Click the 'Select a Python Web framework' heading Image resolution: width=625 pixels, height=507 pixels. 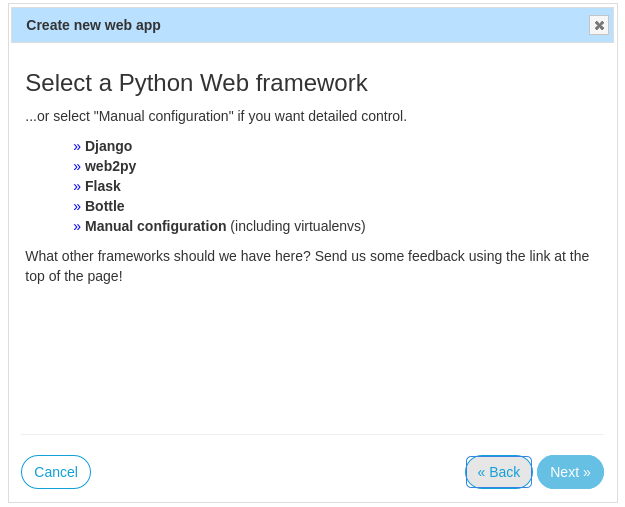pyautogui.click(x=196, y=83)
